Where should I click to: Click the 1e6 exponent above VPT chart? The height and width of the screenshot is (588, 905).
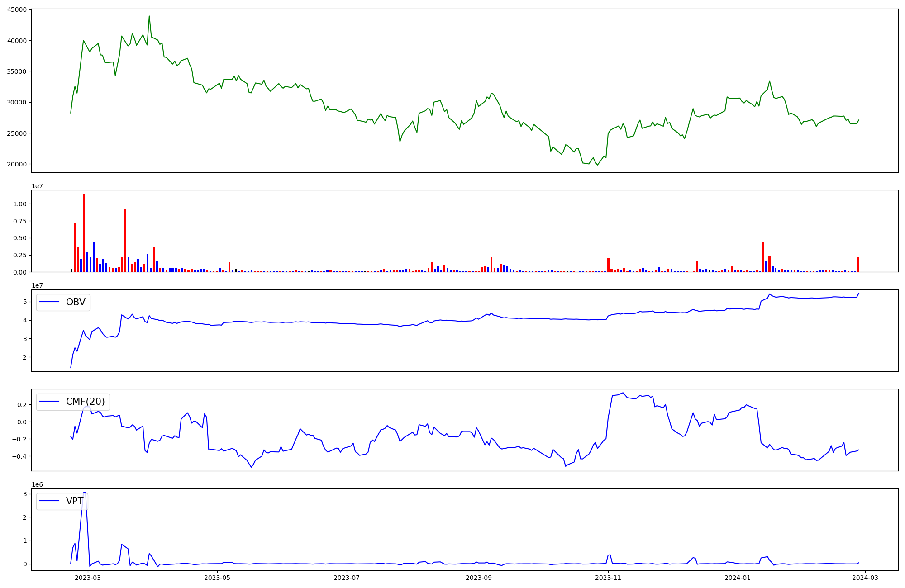(x=37, y=484)
